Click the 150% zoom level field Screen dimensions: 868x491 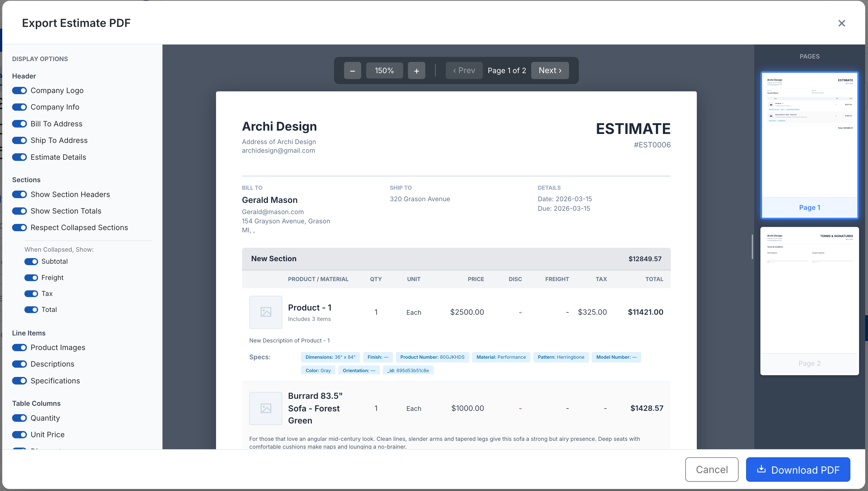(384, 70)
